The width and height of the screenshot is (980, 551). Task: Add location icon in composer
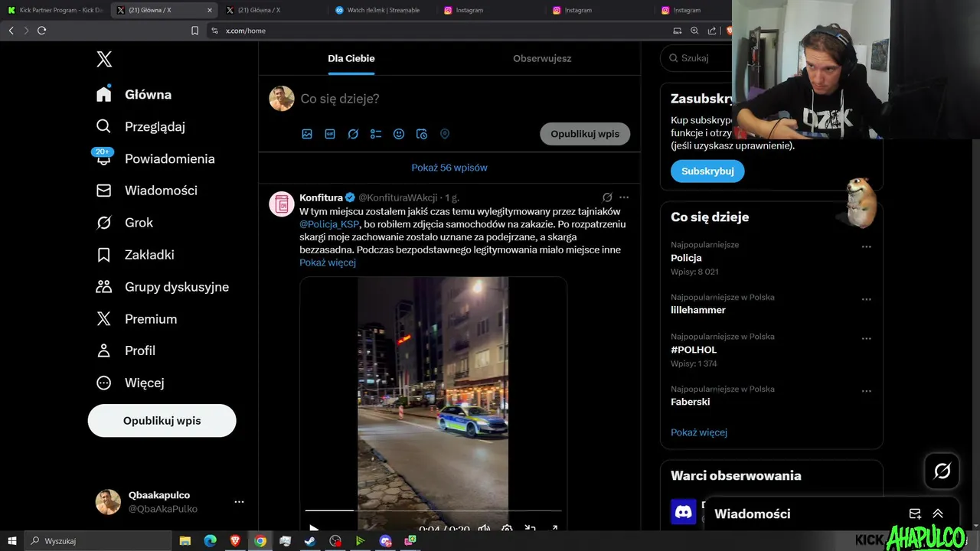click(x=445, y=134)
